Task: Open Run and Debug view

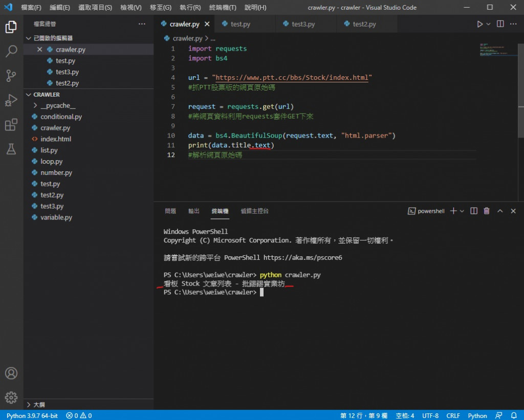Action: 11,100
